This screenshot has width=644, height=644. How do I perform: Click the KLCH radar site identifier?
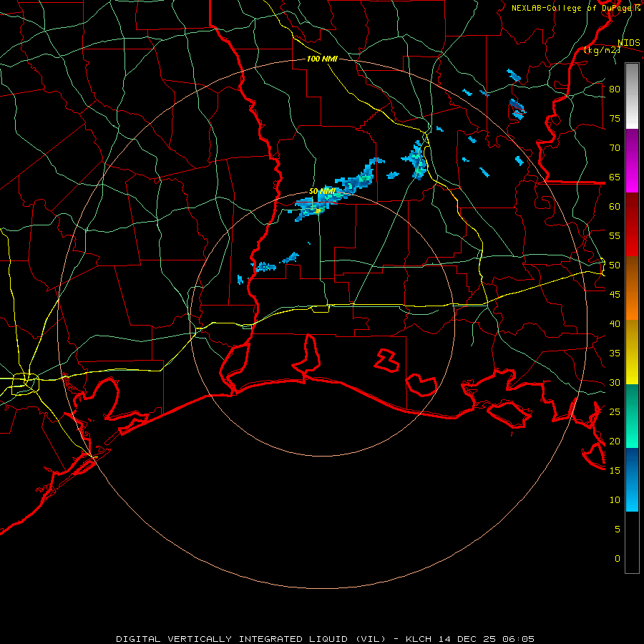coord(418,639)
